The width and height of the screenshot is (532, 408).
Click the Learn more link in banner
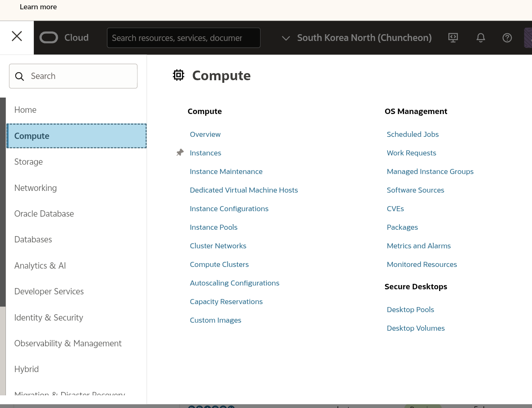pos(38,7)
